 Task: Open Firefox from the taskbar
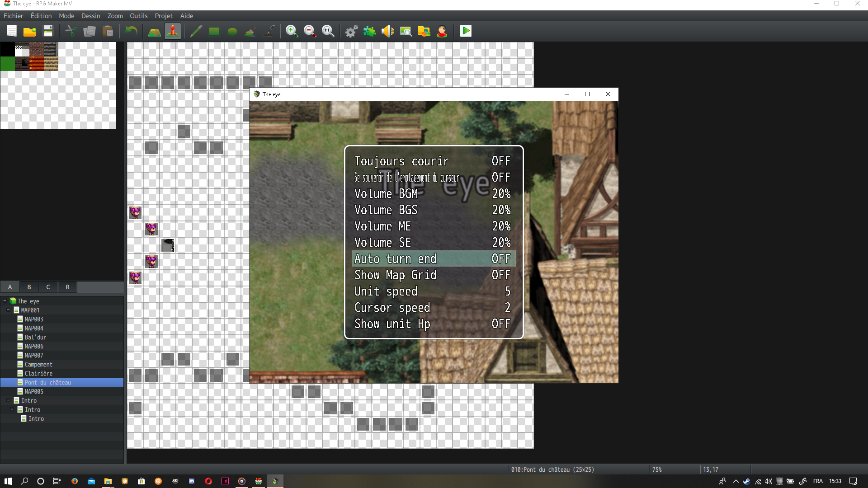(x=75, y=481)
